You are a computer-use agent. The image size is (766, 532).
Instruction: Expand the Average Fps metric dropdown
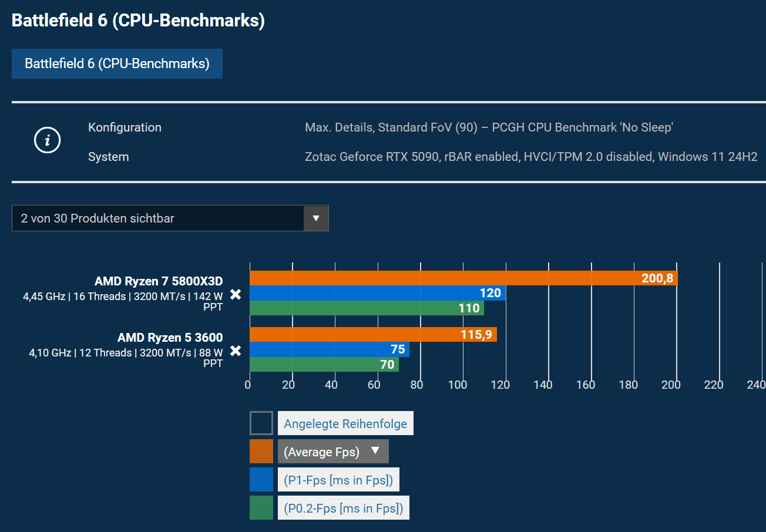pyautogui.click(x=333, y=452)
